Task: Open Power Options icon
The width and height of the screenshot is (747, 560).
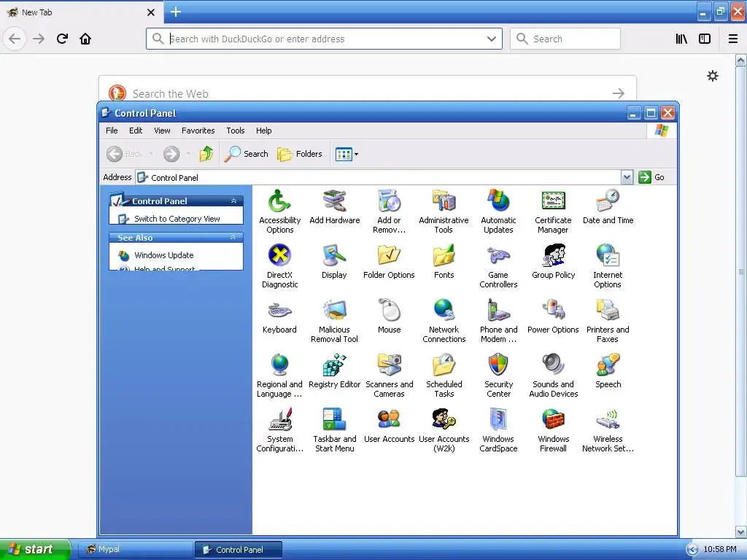Action: tap(553, 316)
